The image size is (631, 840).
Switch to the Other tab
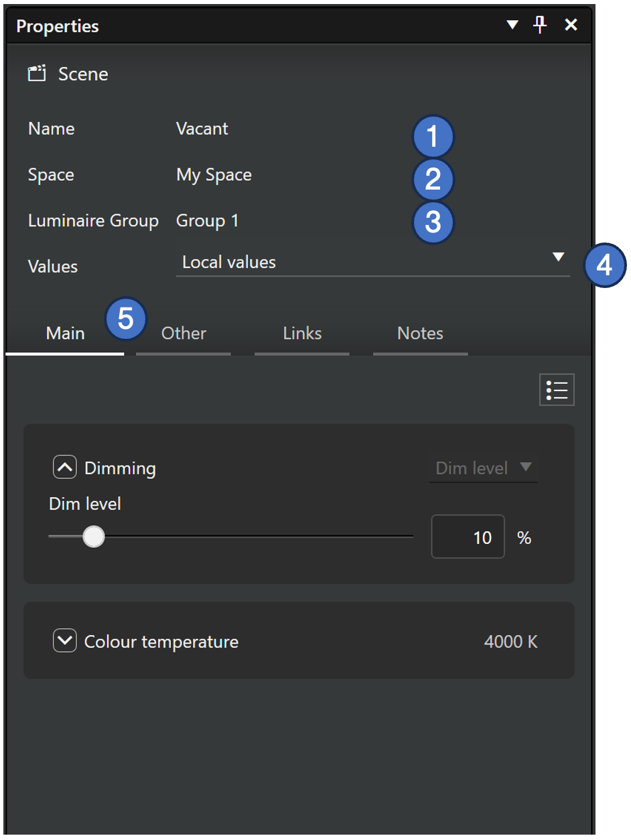[x=184, y=334]
